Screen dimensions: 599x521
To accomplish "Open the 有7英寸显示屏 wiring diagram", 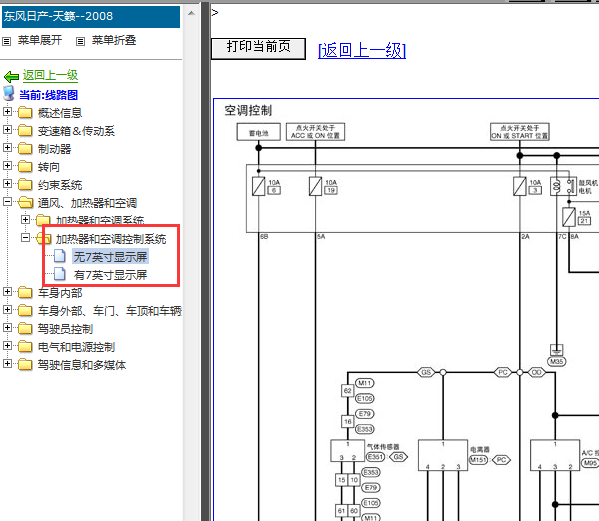I will [x=110, y=275].
